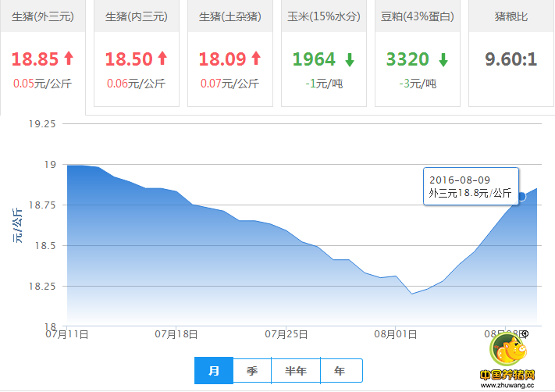Click the red up arrow beside 18.09

[256, 59]
